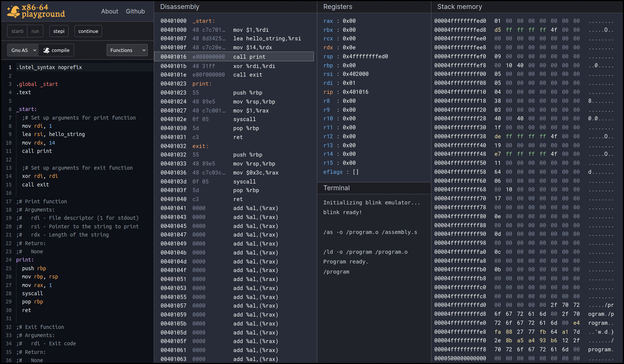The image size is (624, 364).
Task: Click the rsi register value 0x402000
Action: coord(355,74)
